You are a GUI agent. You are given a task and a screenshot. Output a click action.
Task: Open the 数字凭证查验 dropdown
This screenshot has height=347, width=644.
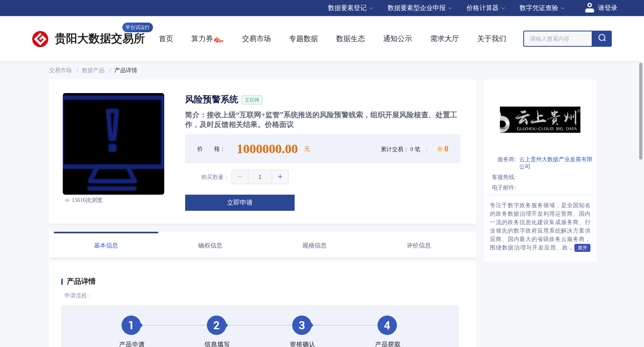click(542, 8)
